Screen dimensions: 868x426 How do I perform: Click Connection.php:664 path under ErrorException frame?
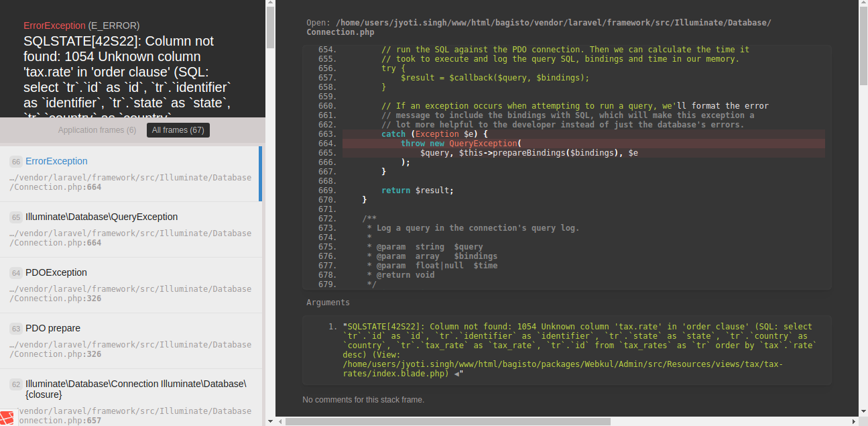click(x=131, y=182)
